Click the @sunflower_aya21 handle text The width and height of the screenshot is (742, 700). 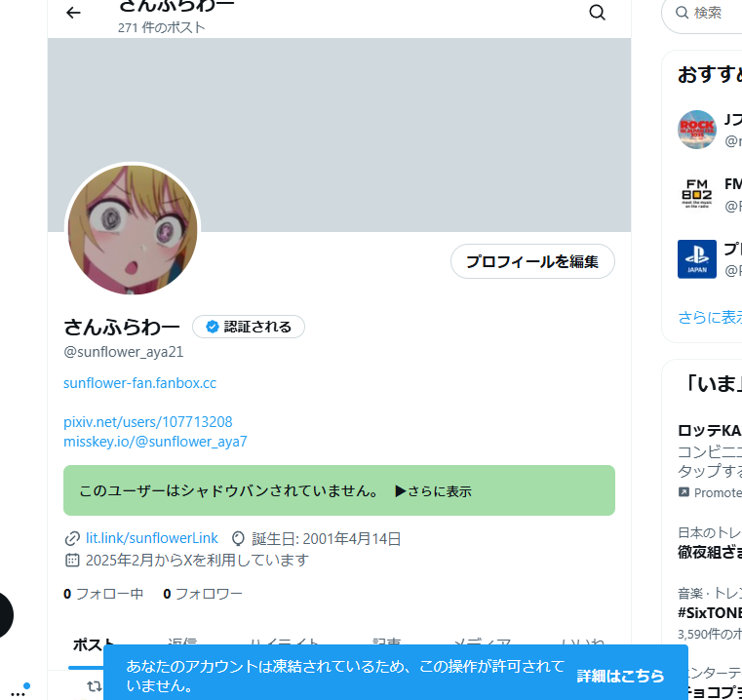tap(124, 352)
